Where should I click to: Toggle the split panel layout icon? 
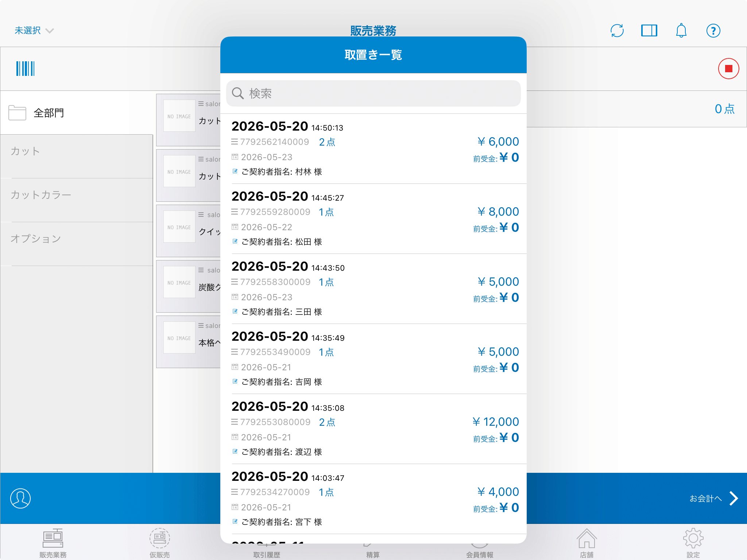pyautogui.click(x=649, y=31)
